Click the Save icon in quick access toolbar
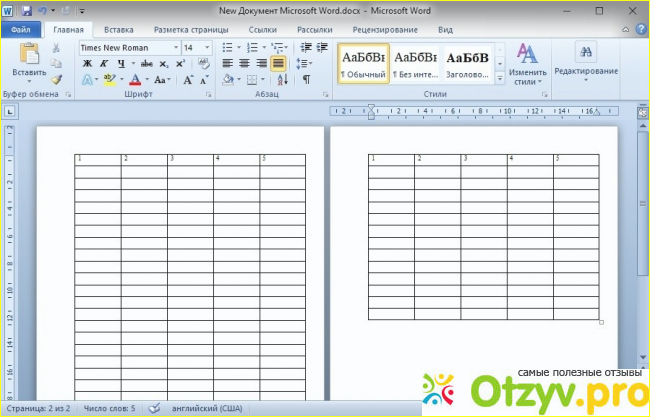This screenshot has height=417, width=650. pos(25,10)
